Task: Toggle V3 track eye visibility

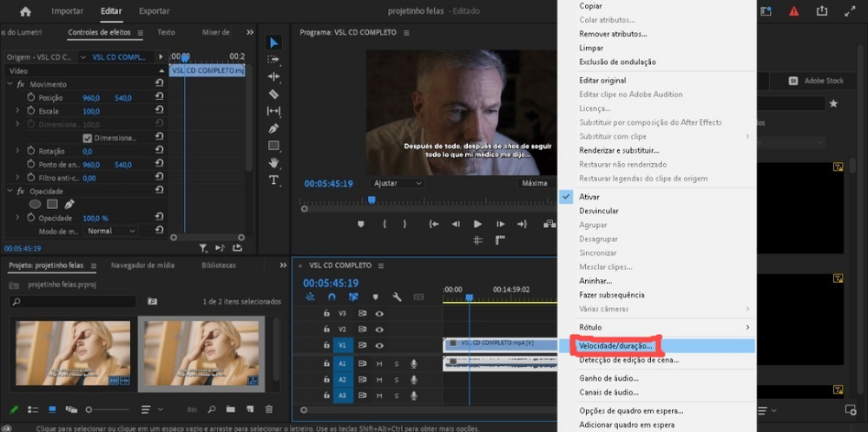Action: pyautogui.click(x=380, y=313)
